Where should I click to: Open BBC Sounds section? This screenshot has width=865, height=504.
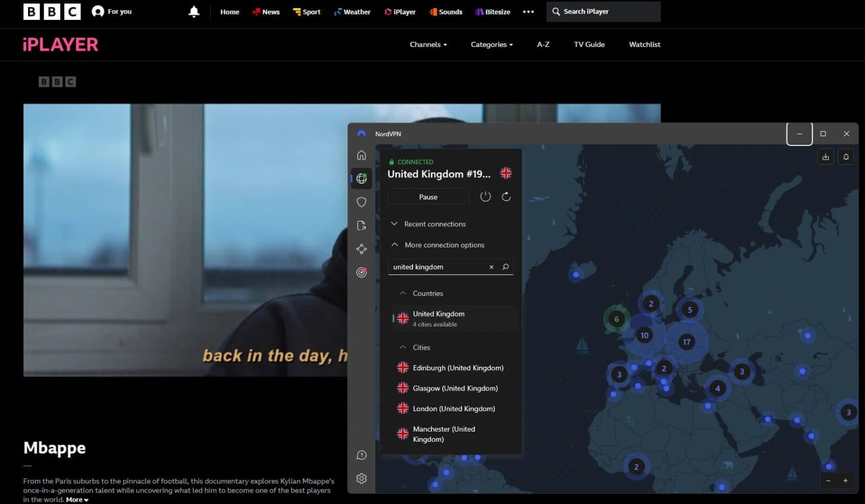click(x=445, y=12)
